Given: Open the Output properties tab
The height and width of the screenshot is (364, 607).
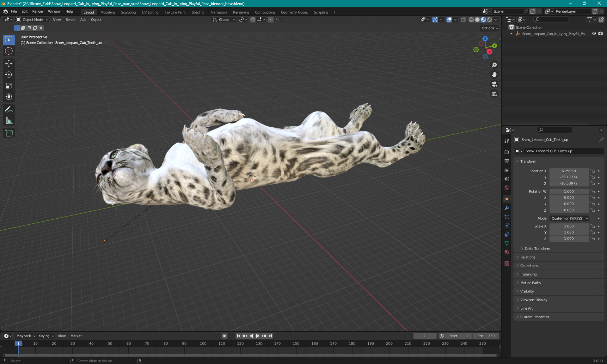Looking at the screenshot, I should point(507,161).
